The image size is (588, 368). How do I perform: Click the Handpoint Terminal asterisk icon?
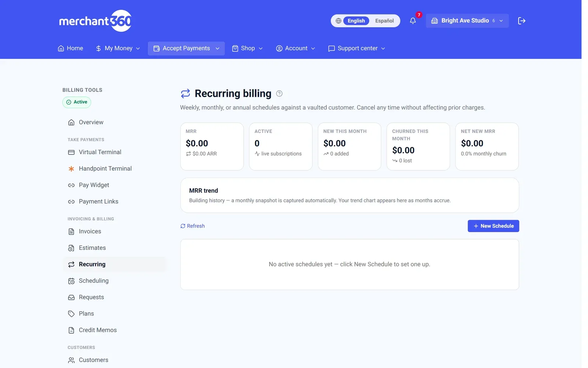click(x=71, y=169)
